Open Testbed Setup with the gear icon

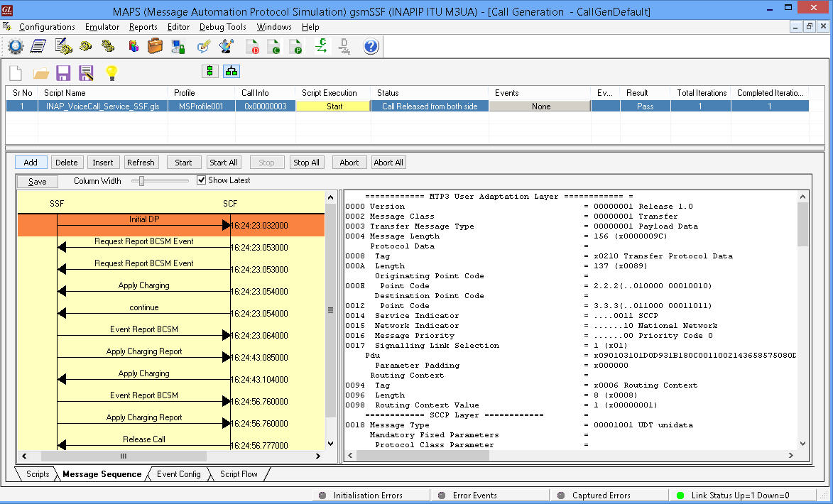coord(15,46)
